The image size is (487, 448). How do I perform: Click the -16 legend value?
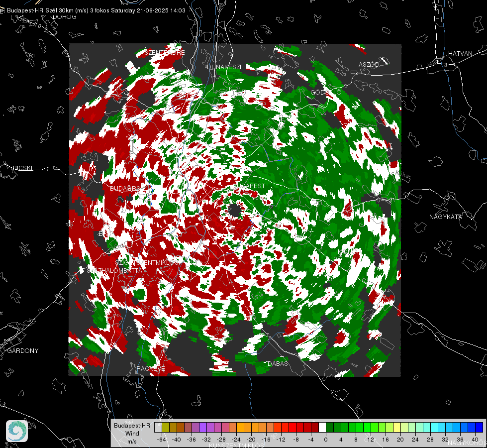tap(266, 440)
